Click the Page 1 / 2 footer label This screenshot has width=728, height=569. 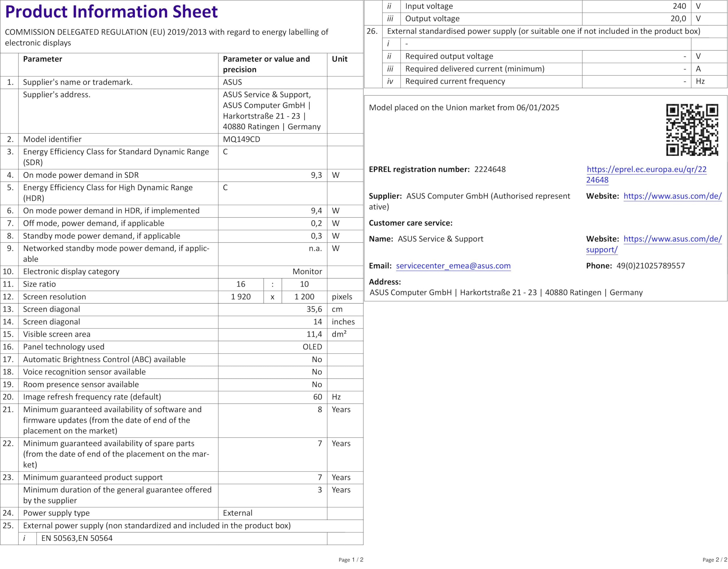pos(351,560)
